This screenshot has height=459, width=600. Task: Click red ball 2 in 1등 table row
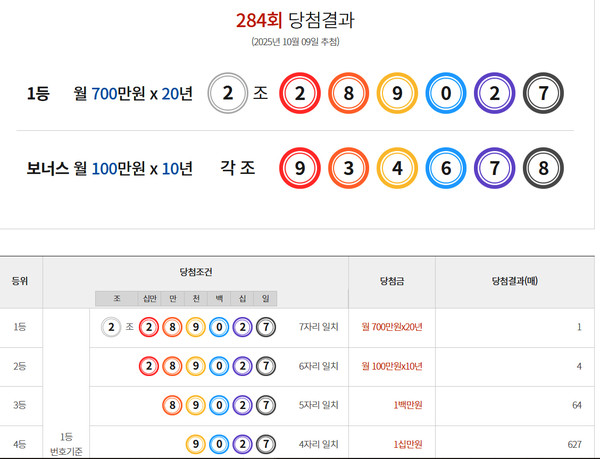point(149,327)
